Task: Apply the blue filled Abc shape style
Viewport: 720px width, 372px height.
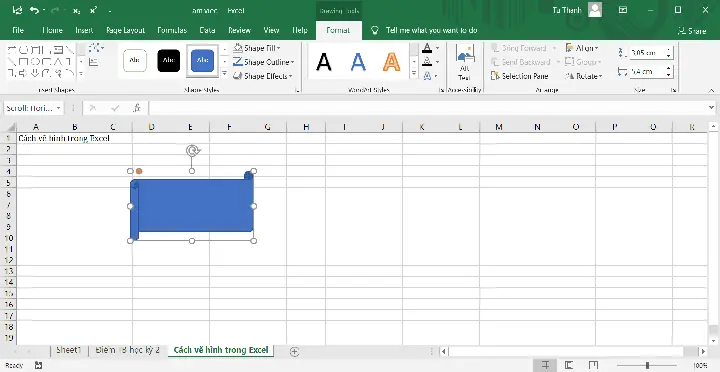Action: pyautogui.click(x=202, y=61)
